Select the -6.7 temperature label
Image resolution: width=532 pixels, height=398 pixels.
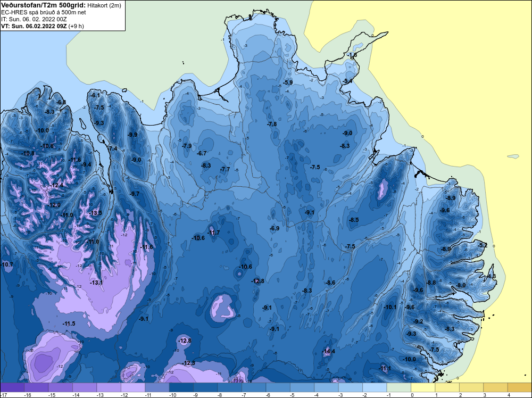coord(202,153)
